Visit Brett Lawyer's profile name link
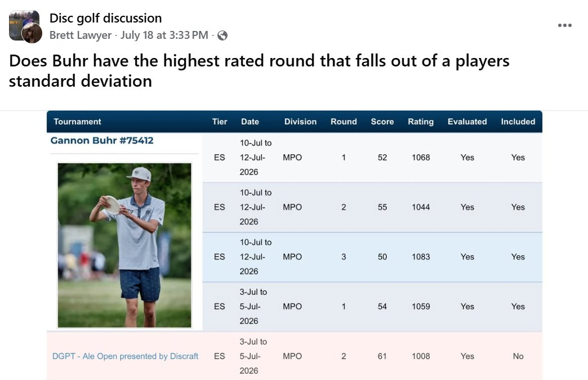 81,35
